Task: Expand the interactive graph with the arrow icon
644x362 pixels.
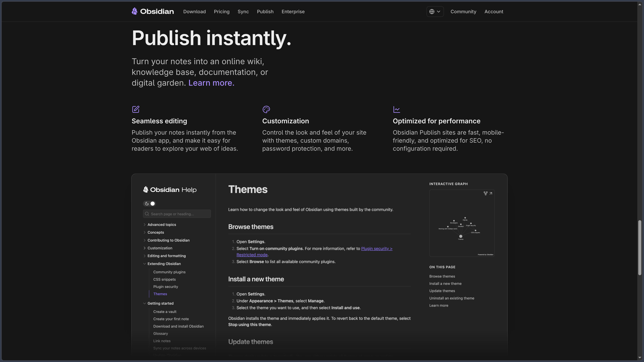Action: 491,193
